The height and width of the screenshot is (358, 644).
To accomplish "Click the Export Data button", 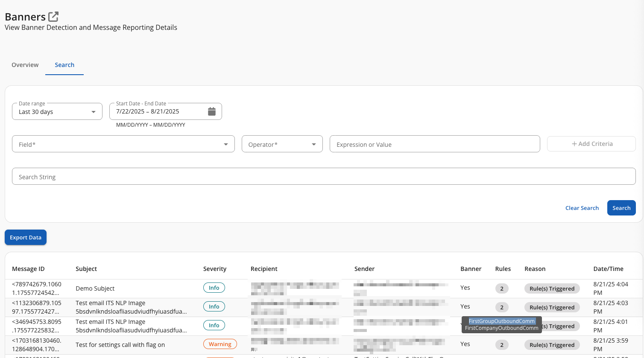I will point(25,237).
